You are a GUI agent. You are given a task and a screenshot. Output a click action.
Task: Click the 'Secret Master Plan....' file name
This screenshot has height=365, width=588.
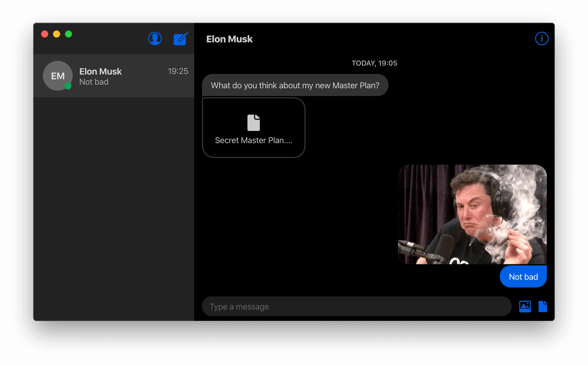coord(253,140)
